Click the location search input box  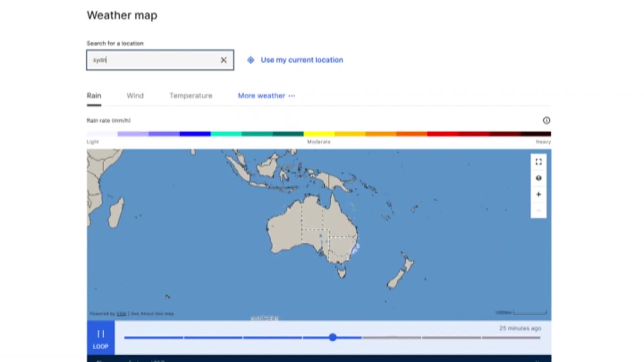pos(160,60)
